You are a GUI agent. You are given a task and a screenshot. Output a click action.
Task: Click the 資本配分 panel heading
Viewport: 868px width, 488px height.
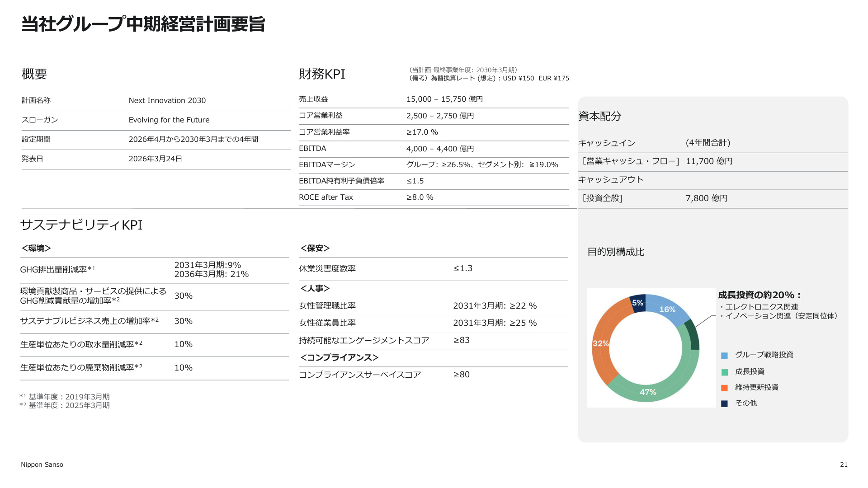click(x=600, y=116)
